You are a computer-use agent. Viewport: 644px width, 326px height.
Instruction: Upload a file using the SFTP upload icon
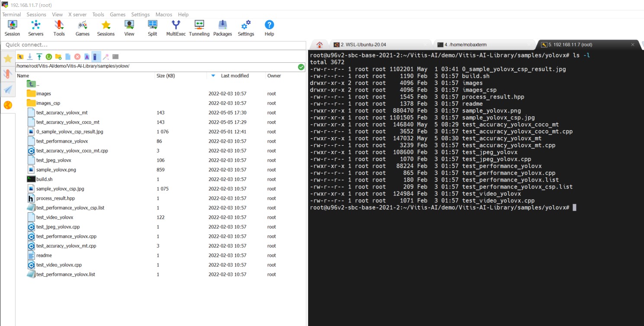pyautogui.click(x=39, y=57)
